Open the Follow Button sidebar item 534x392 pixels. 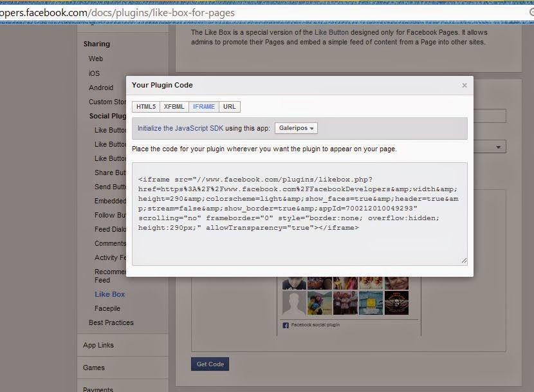[x=111, y=215]
